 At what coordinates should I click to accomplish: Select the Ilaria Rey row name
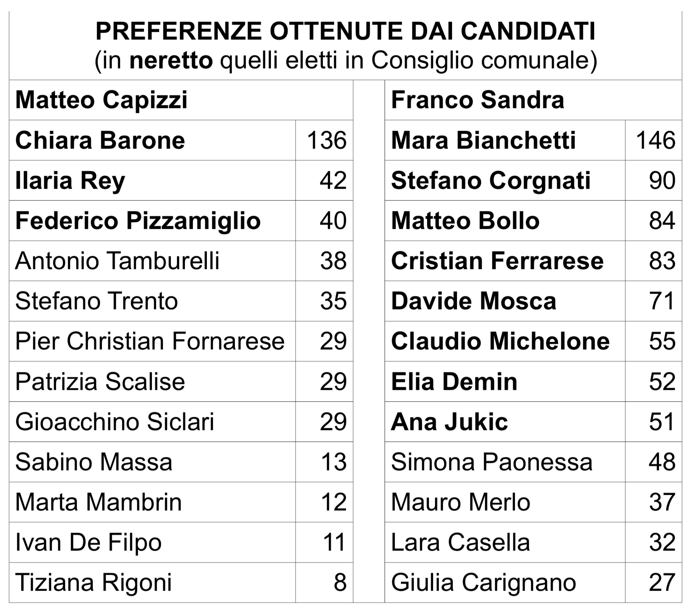pyautogui.click(x=70, y=180)
